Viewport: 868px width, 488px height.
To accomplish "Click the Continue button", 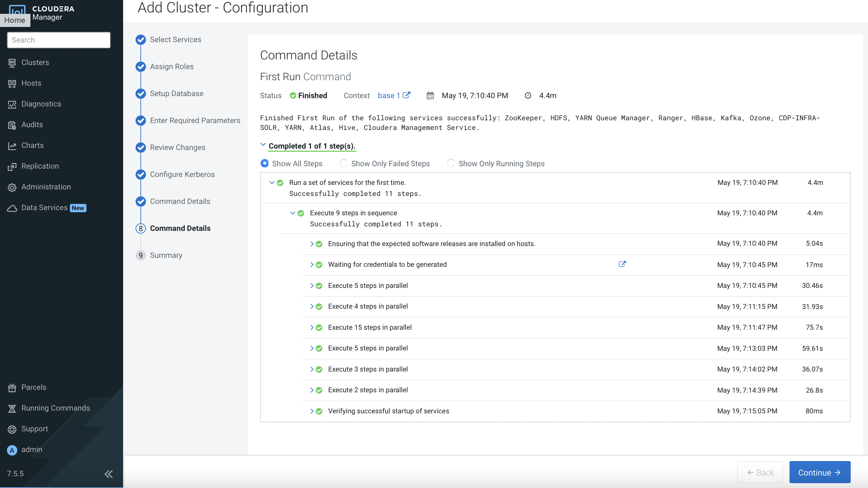I will point(820,472).
